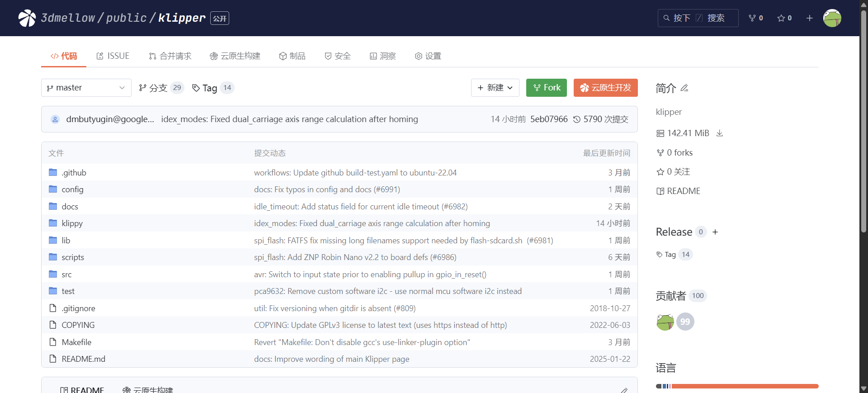The height and width of the screenshot is (393, 868).
Task: Click the 贡献者 100 heading
Action: click(681, 296)
